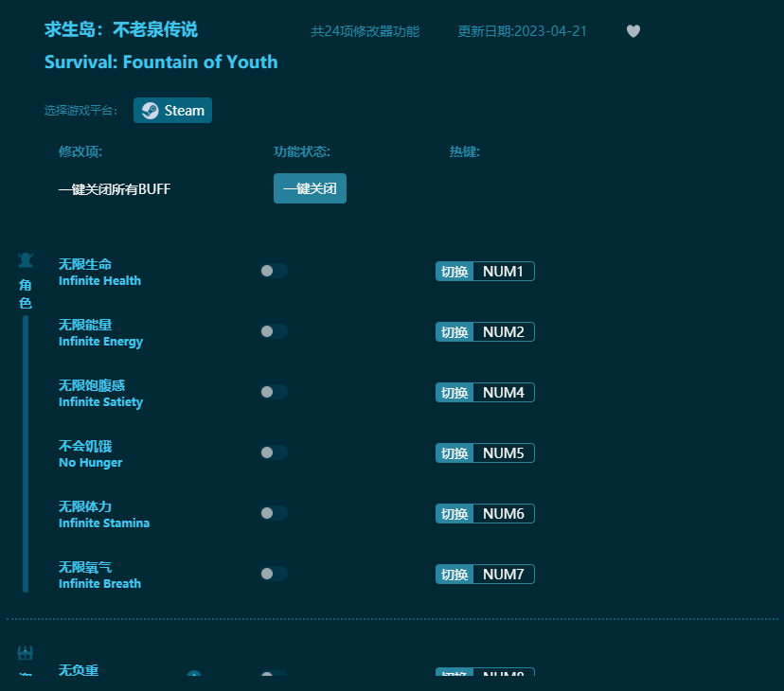Enable the No Hunger switch
The image size is (784, 691).
click(274, 452)
